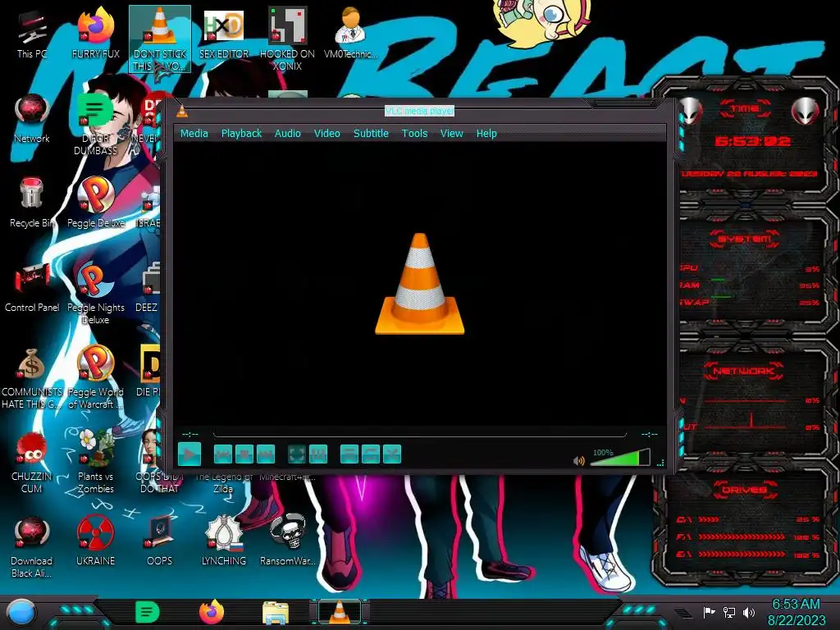
Task: Click the NETWORK widget header
Action: [744, 371]
